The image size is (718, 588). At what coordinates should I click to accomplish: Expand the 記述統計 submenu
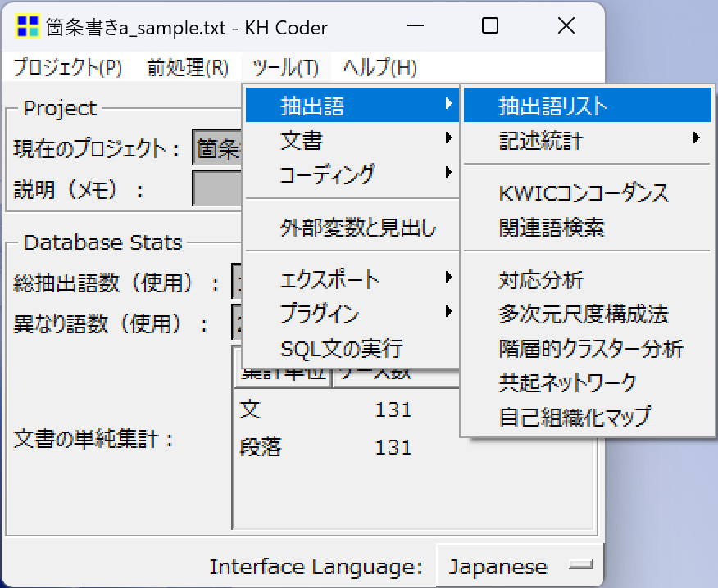tap(588, 140)
